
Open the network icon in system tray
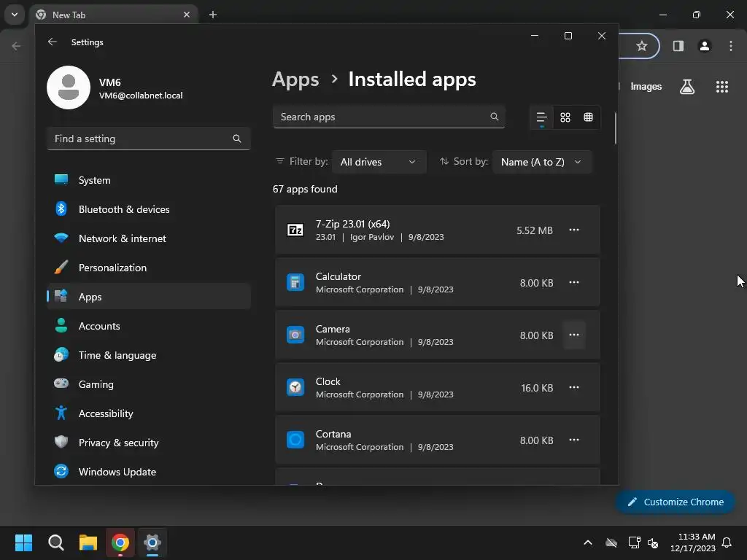click(634, 542)
